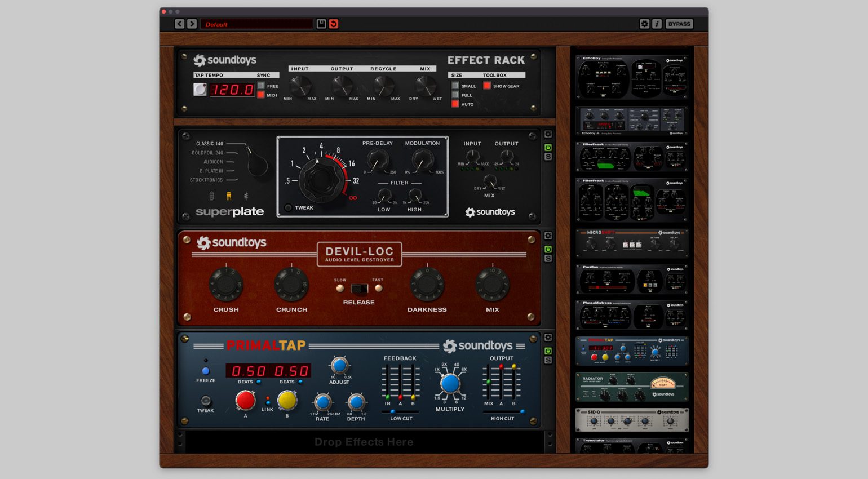
Task: Set rack size to AUTO
Action: [455, 104]
